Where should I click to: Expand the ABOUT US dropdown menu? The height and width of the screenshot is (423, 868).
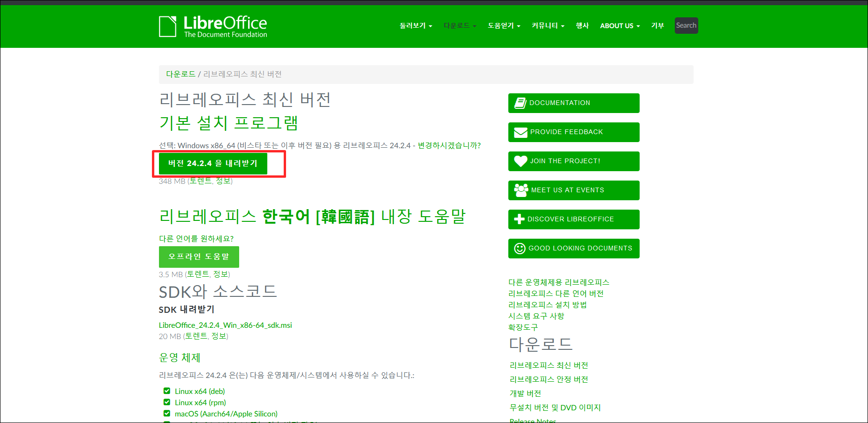[x=619, y=26]
